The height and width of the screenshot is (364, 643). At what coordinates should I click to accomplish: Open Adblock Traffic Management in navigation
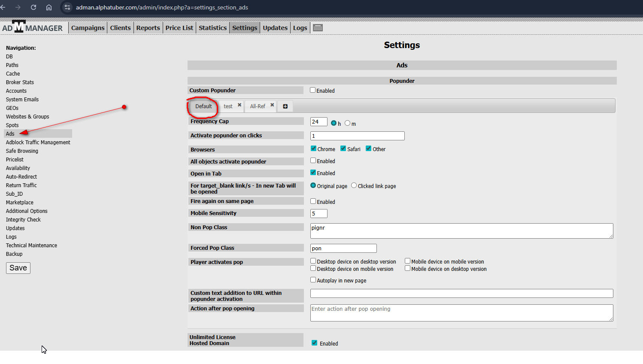[38, 143]
